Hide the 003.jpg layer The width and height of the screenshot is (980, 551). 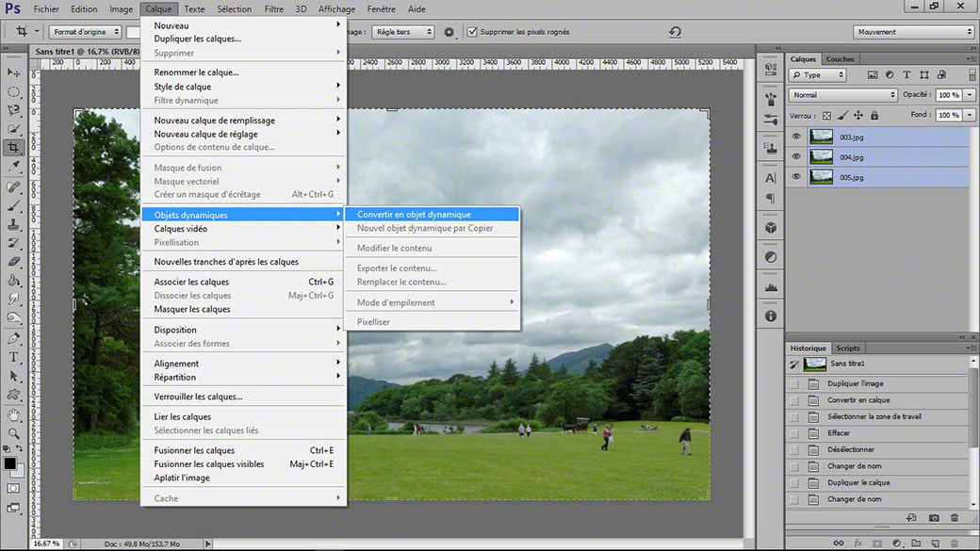pyautogui.click(x=796, y=137)
